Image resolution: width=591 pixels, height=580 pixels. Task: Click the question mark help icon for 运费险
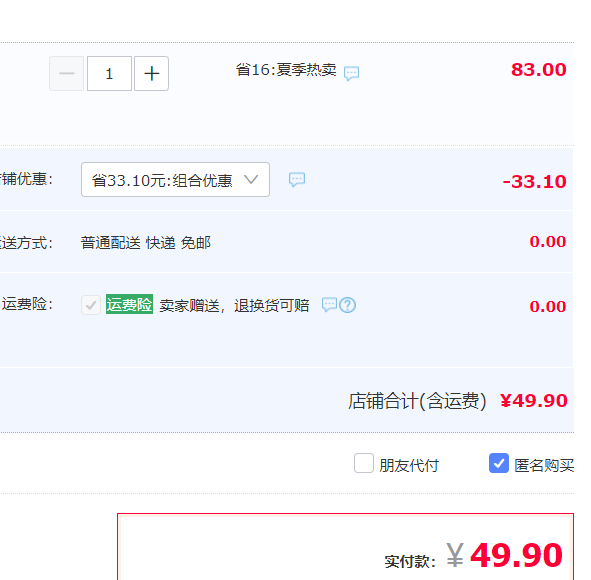[x=348, y=305]
